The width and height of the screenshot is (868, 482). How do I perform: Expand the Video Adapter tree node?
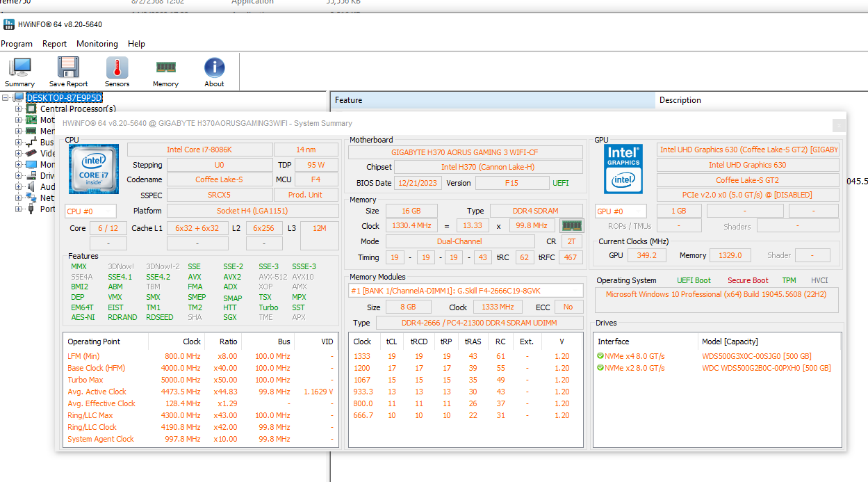click(19, 154)
